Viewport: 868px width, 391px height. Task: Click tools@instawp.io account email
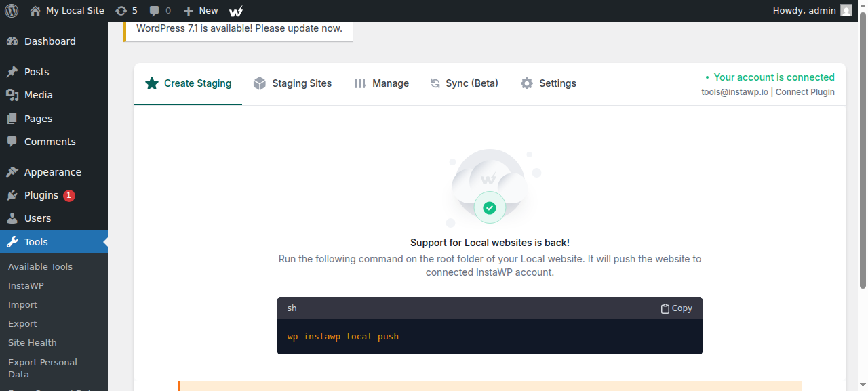pyautogui.click(x=734, y=92)
